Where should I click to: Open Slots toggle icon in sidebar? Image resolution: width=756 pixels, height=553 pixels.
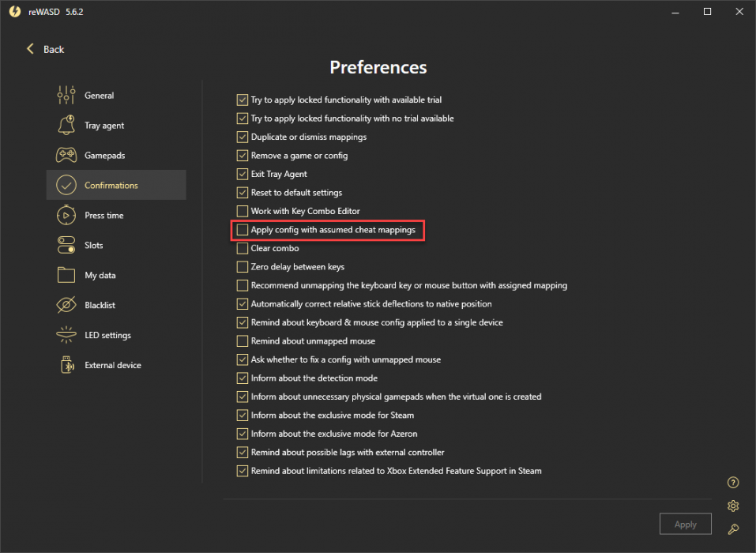pos(66,245)
